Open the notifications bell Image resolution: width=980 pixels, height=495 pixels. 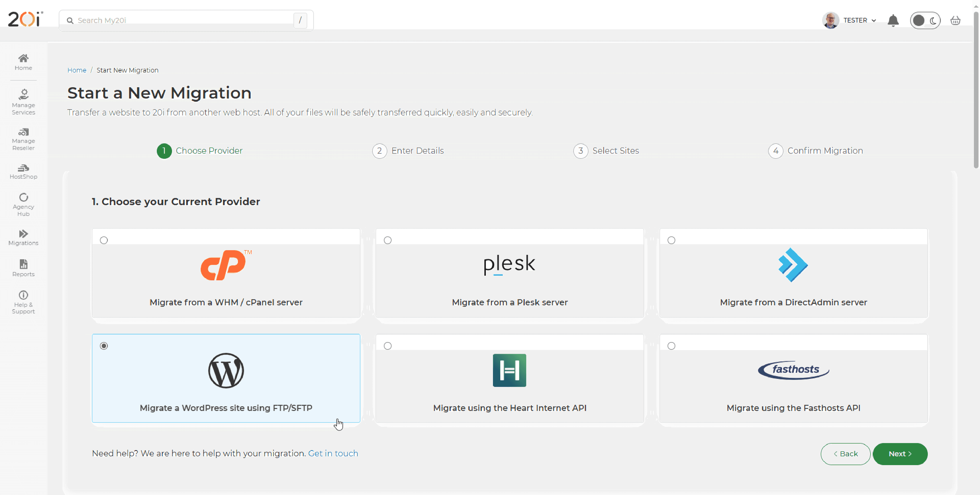click(x=893, y=20)
